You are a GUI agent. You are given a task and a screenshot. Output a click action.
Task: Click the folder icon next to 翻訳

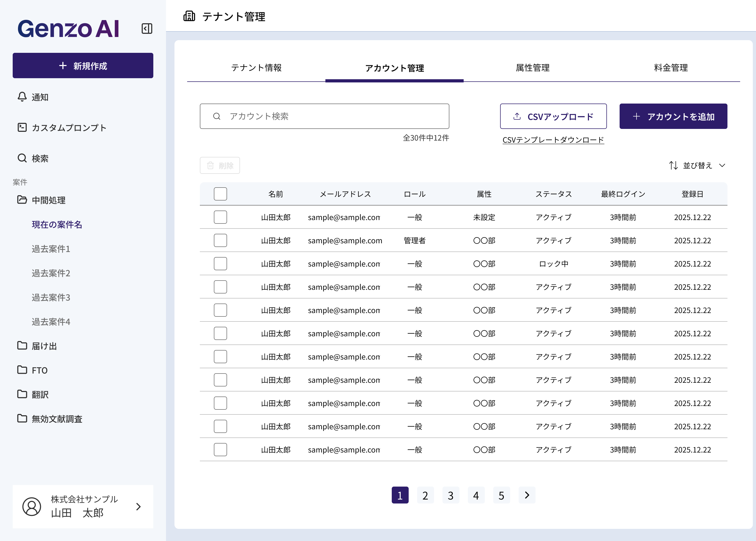[22, 394]
